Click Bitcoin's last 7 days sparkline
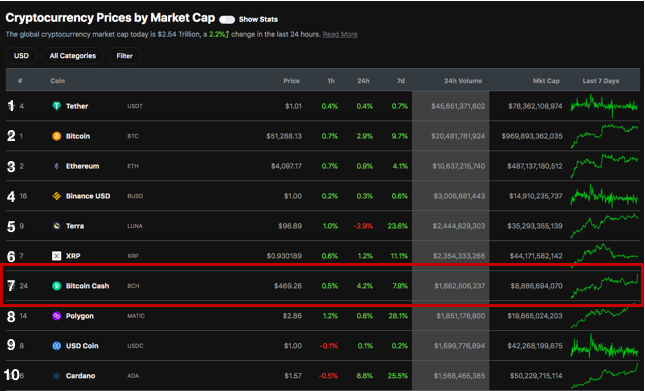This screenshot has width=645, height=391. point(604,136)
